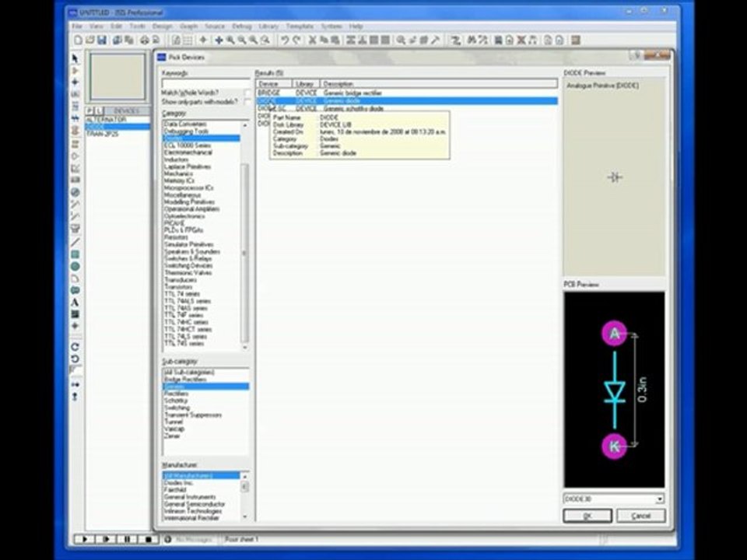Select the 2D text 'A' tool
The height and width of the screenshot is (560, 747).
(x=75, y=303)
